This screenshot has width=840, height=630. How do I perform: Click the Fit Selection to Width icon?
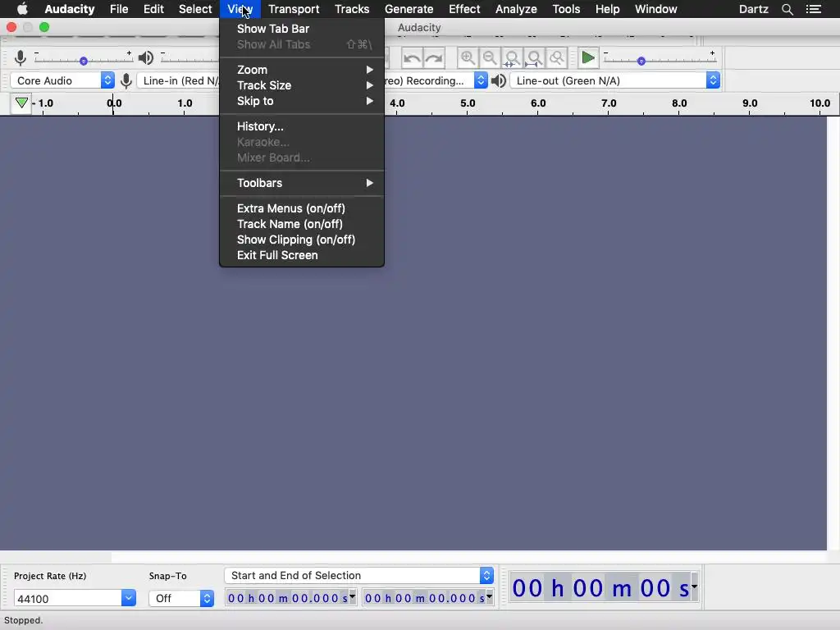pyautogui.click(x=512, y=58)
